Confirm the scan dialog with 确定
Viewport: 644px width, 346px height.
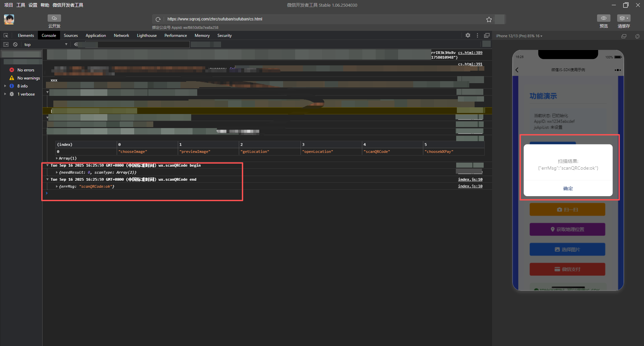pyautogui.click(x=568, y=188)
